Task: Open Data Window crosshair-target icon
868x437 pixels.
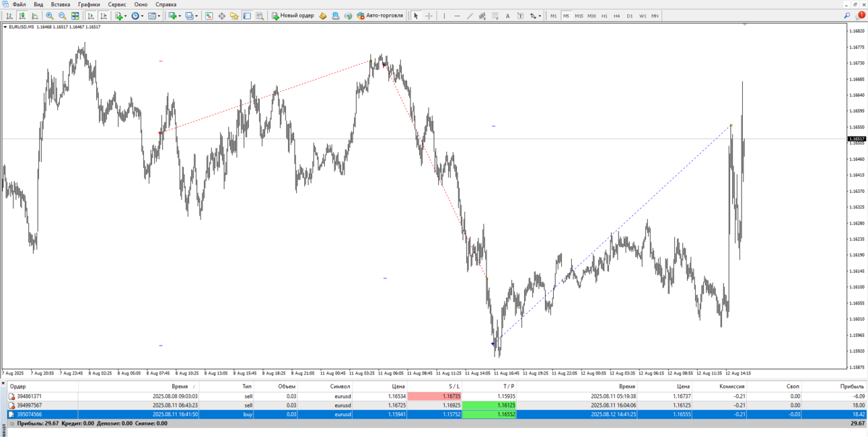Action: (x=221, y=15)
